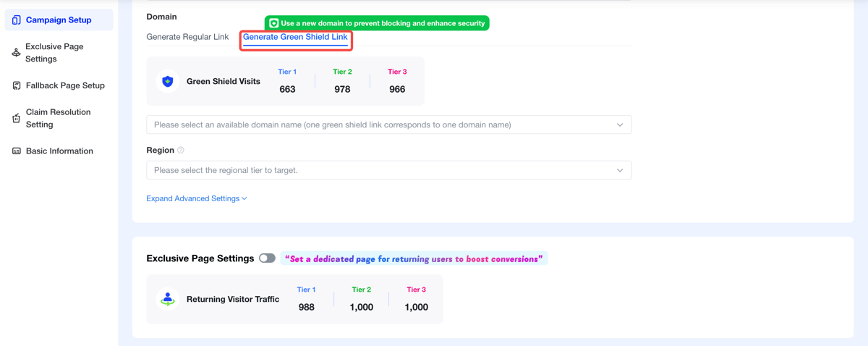Viewport: 868px width, 346px height.
Task: Click the Exclusive Page Settings sidebar icon
Action: point(16,53)
